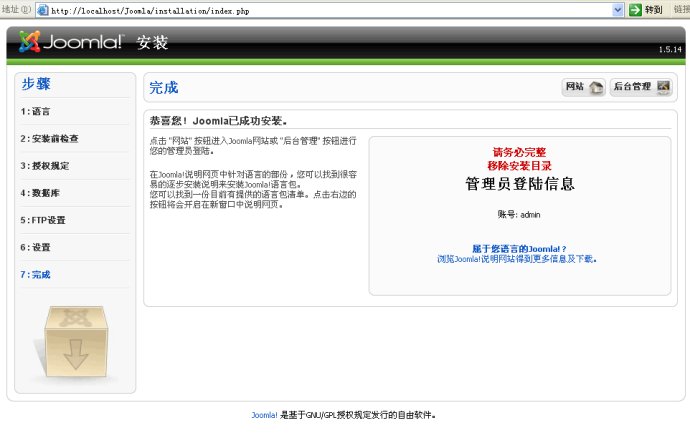Viewport: 690px width, 443px height.
Task: Click the page icon in address bar
Action: pos(43,11)
